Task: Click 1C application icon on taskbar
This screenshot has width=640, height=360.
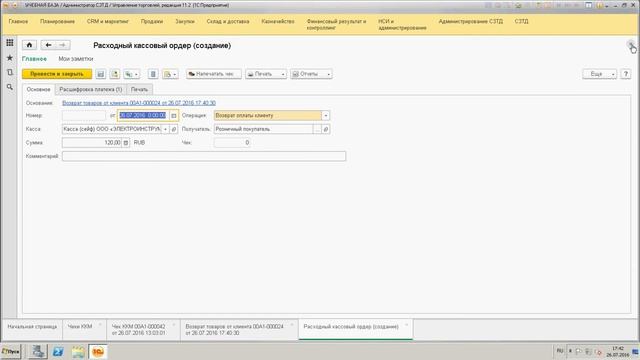Action: tap(98, 351)
